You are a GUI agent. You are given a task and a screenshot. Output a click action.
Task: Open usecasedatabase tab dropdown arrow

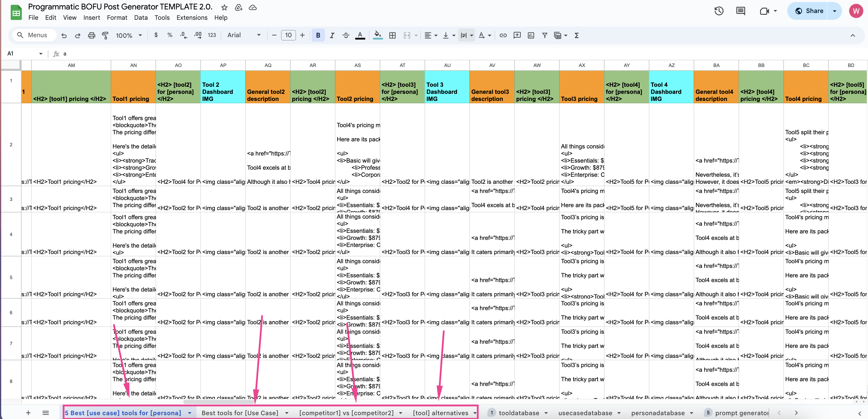[x=619, y=413]
